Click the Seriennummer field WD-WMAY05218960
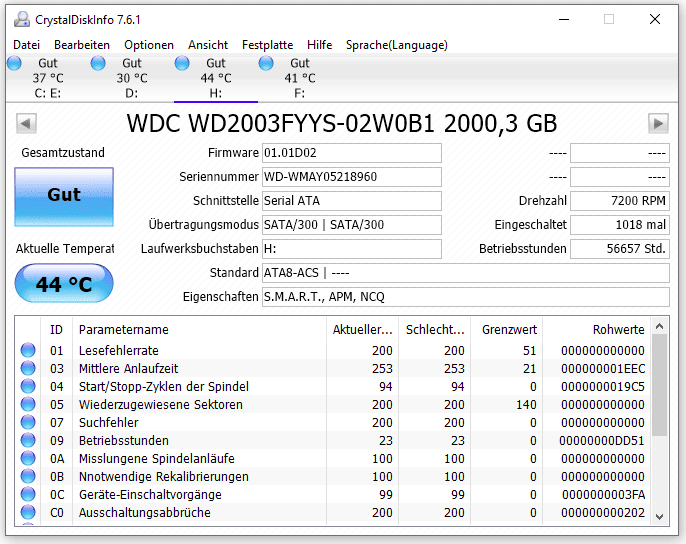 click(352, 177)
